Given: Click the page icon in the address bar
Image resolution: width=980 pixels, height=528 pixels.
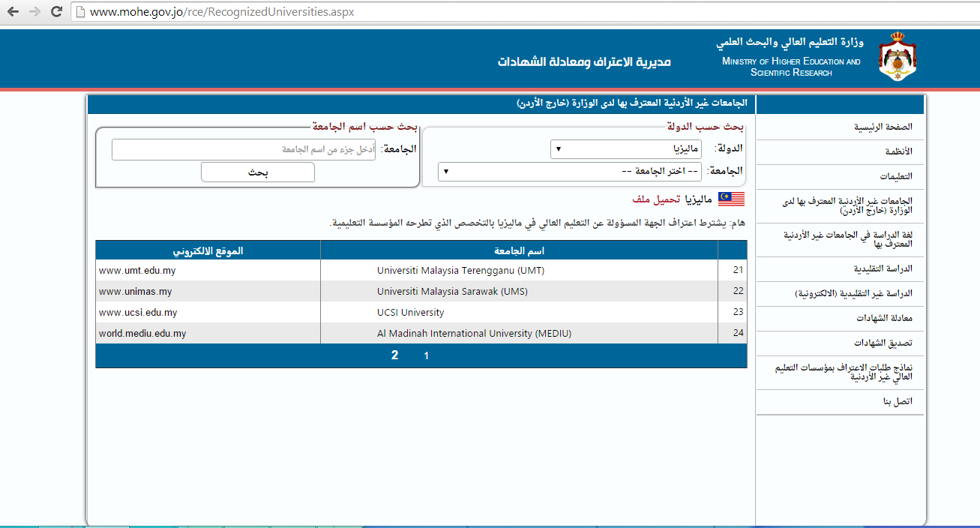Looking at the screenshot, I should (81, 13).
